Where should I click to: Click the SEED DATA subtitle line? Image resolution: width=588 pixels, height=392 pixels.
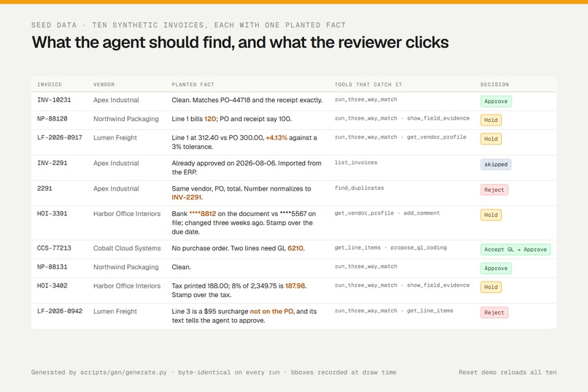click(188, 25)
